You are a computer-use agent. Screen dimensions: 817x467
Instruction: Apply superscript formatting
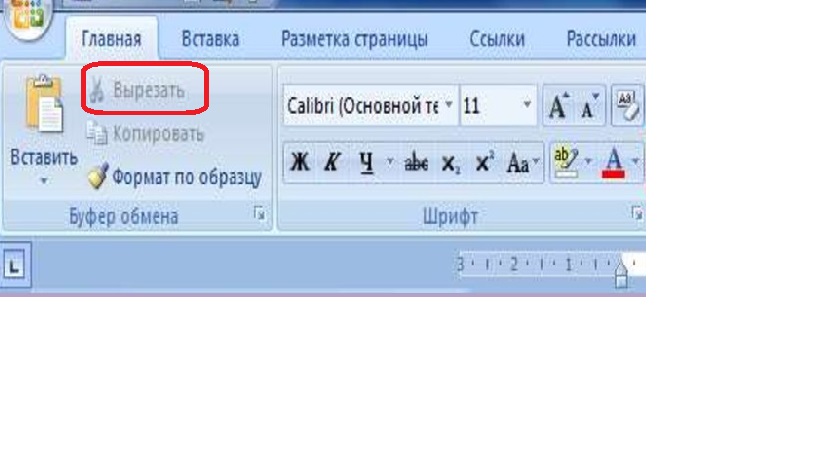coord(484,164)
